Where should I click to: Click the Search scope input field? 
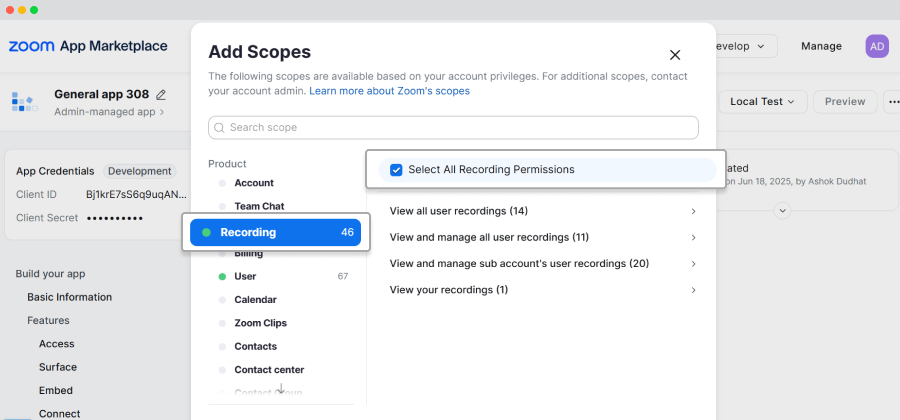[453, 128]
